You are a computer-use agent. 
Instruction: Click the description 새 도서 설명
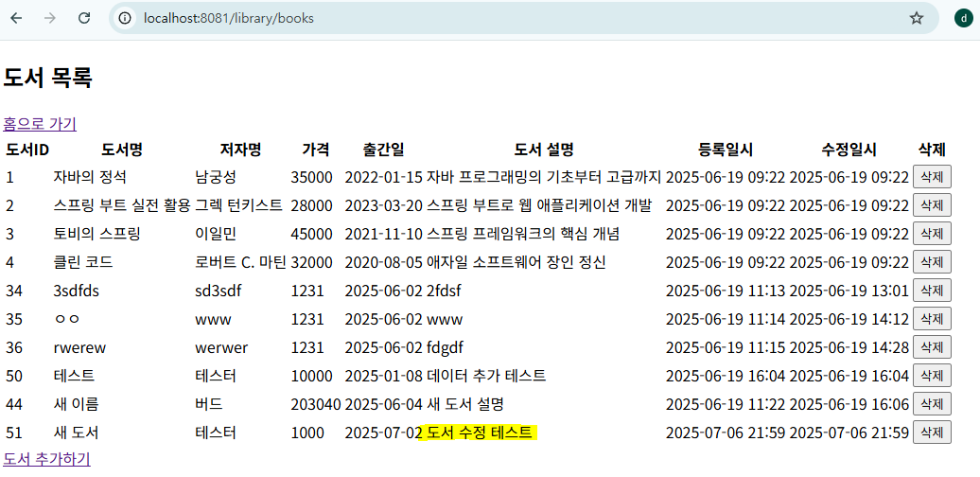[465, 404]
